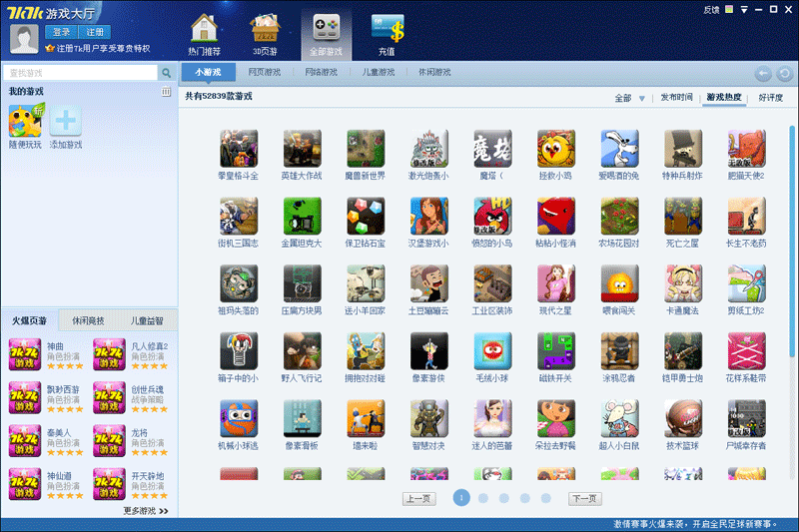Open the 喂食闯关 game icon
Viewport: 799px width, 532px height.
[x=619, y=283]
